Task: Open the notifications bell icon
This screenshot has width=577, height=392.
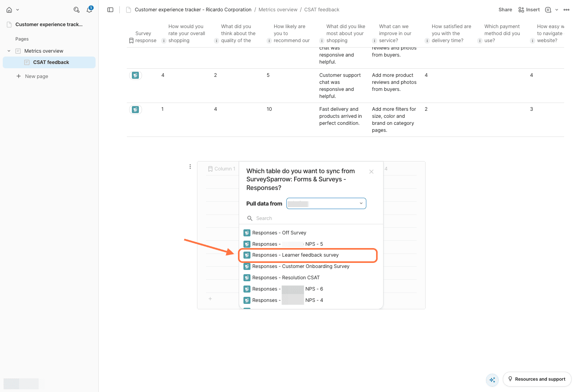Action: (x=89, y=10)
